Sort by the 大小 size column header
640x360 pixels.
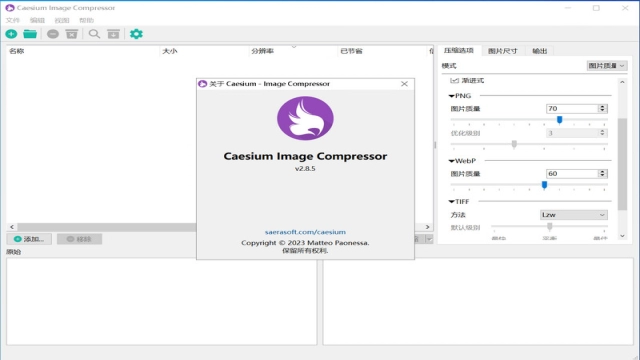click(x=204, y=51)
